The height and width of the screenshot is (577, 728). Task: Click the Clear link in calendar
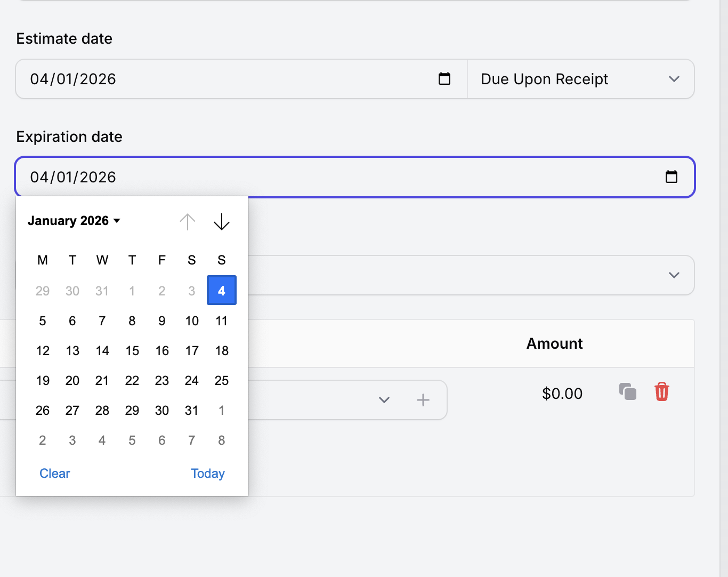pyautogui.click(x=55, y=474)
